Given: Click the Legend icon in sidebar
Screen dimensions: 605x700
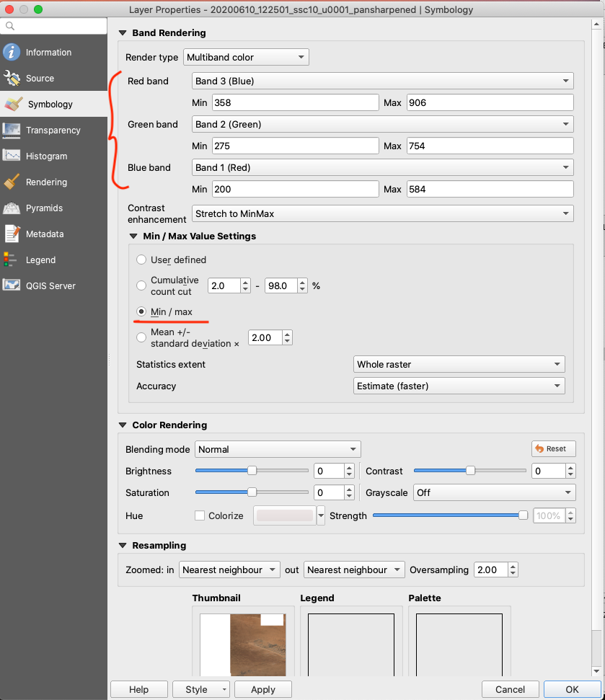Looking at the screenshot, I should tap(10, 260).
